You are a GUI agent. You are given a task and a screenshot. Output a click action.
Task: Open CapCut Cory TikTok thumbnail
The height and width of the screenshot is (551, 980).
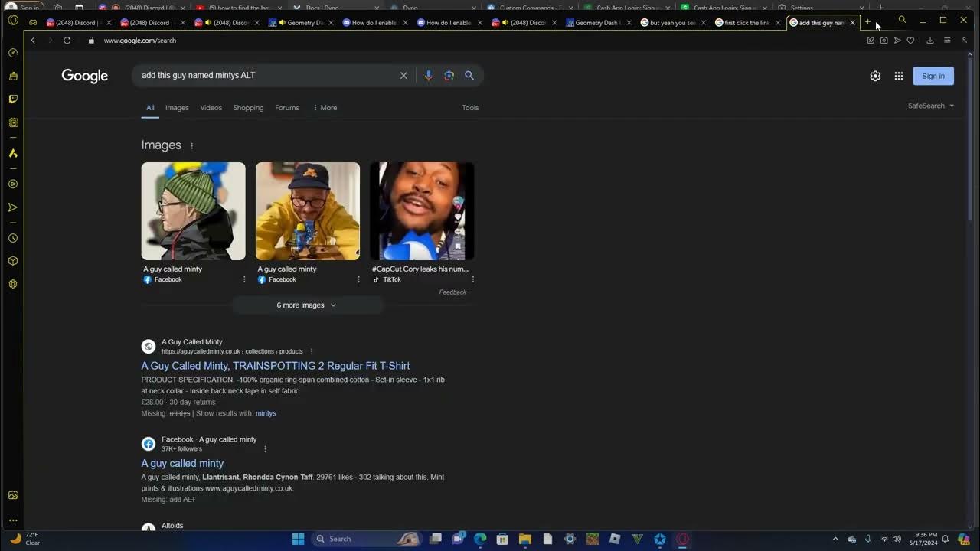point(422,211)
